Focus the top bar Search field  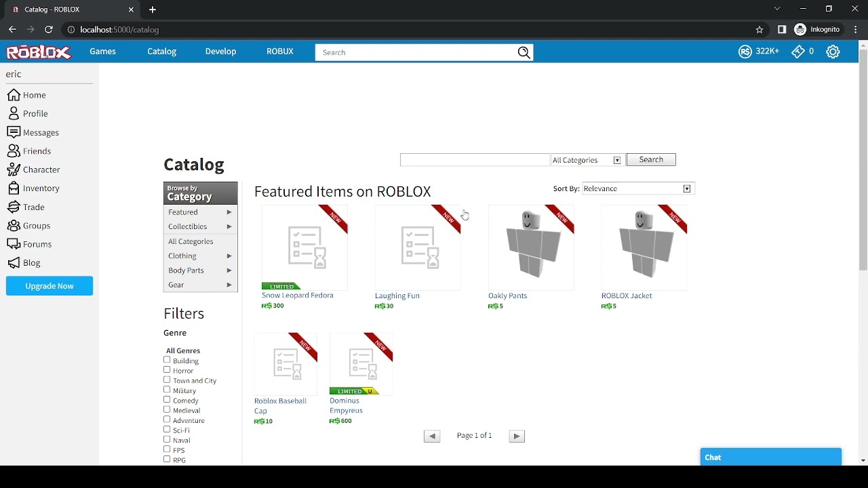[x=416, y=52]
